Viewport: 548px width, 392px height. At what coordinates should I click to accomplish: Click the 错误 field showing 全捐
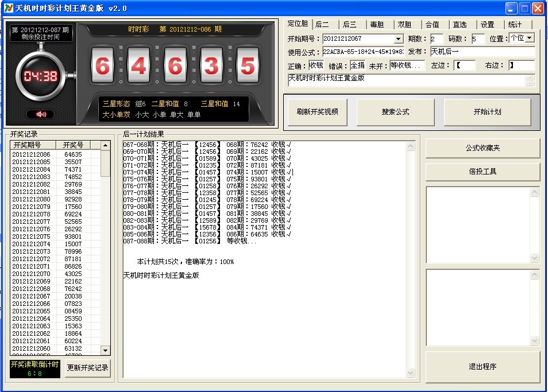pyautogui.click(x=357, y=65)
